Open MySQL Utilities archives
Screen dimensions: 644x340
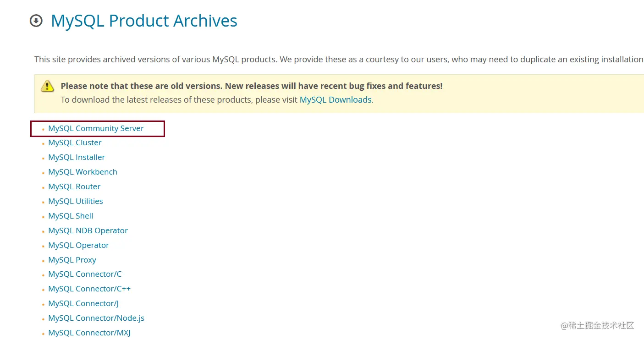coord(76,202)
